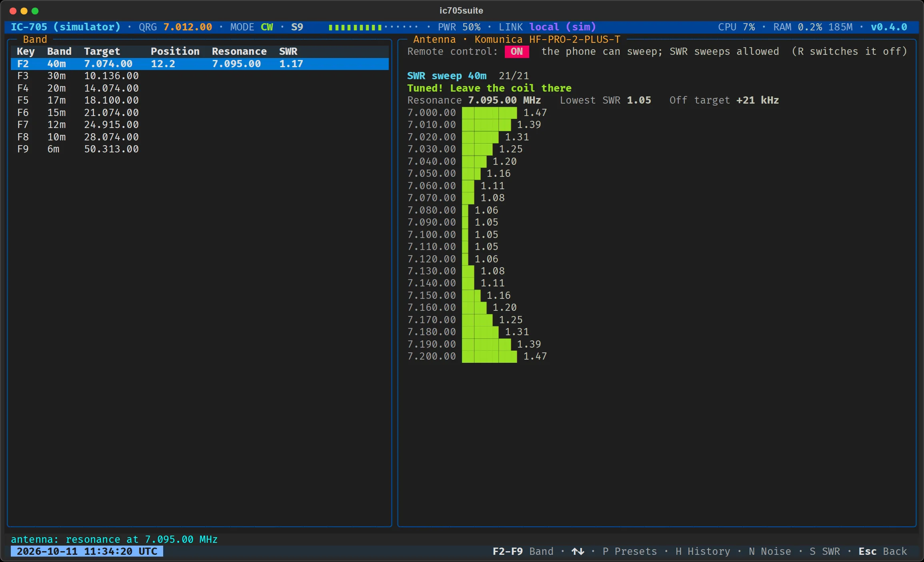The width and height of the screenshot is (924, 562).
Task: Click the QRG frequency 7.012.00
Action: click(188, 27)
